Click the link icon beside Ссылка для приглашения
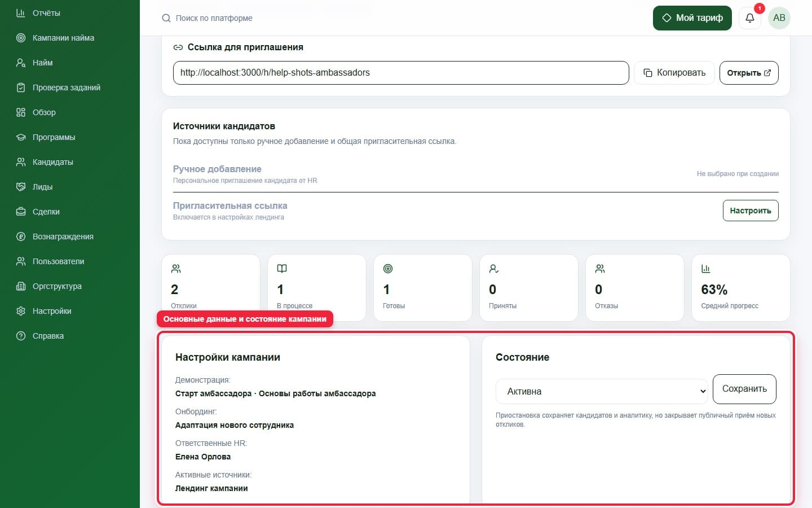This screenshot has height=508, width=812. pyautogui.click(x=178, y=47)
